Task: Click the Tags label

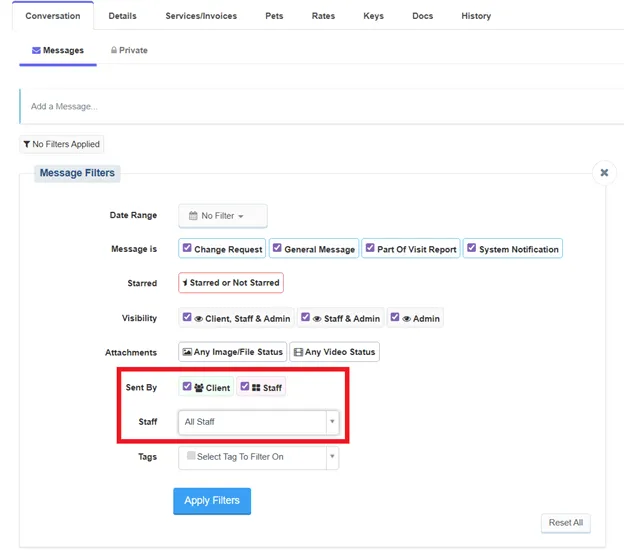Action: click(147, 457)
